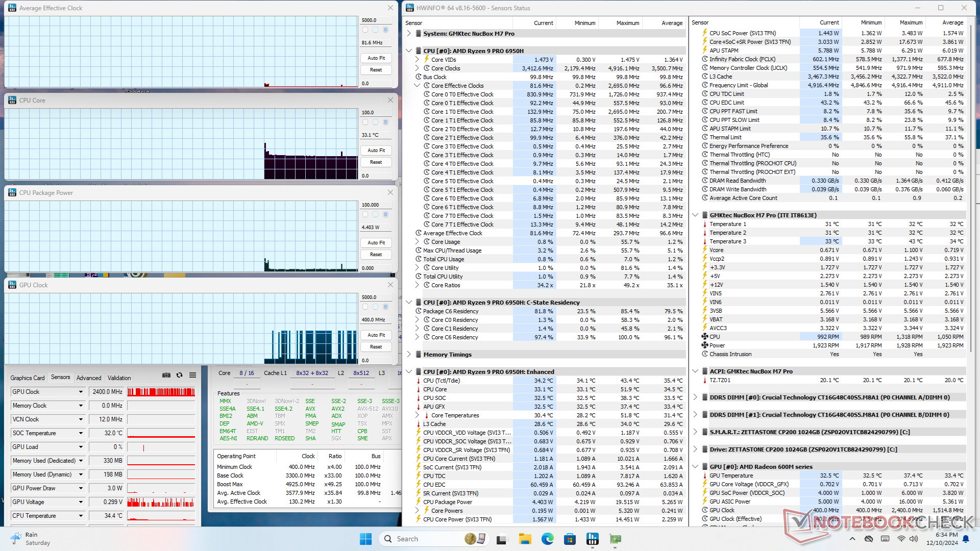Switch to the HWiNFO taskbar icon

click(x=593, y=539)
